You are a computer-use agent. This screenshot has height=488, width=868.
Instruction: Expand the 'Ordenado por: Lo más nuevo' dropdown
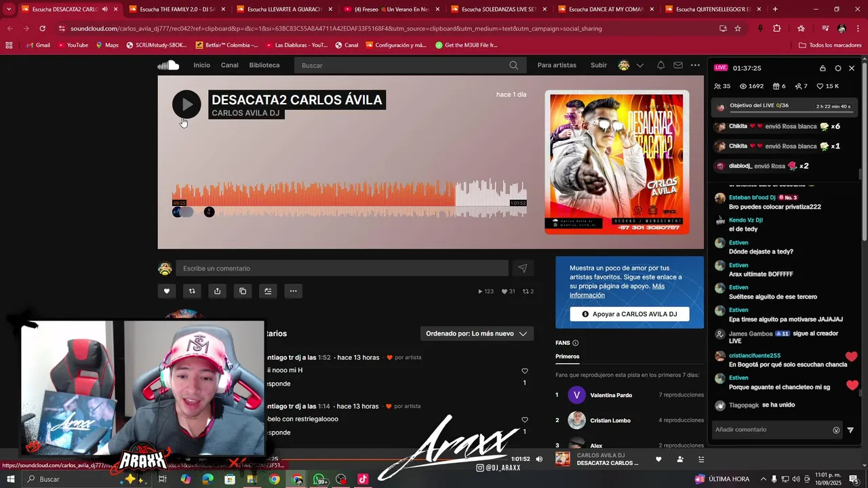pyautogui.click(x=477, y=333)
